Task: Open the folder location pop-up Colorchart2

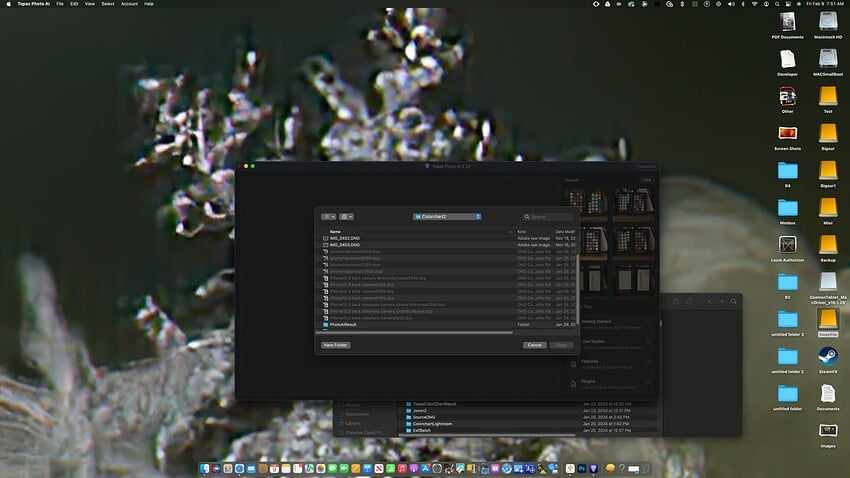Action: [447, 217]
